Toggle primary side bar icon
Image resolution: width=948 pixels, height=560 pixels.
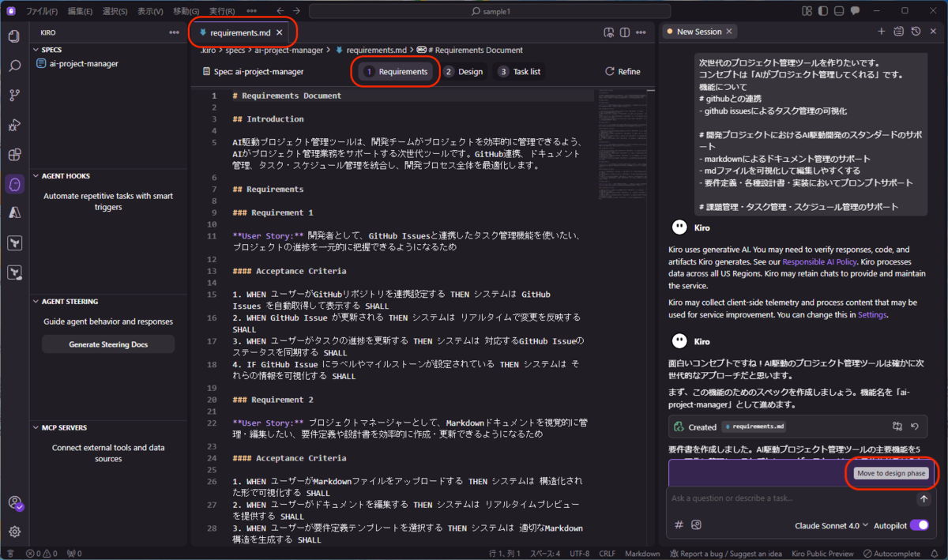click(x=822, y=11)
